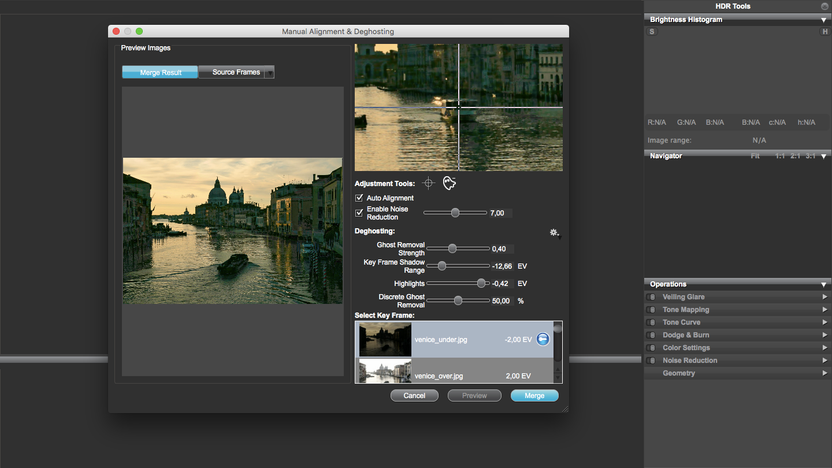Click the G:N/A histogram readout
The height and width of the screenshot is (468, 832).
click(x=687, y=123)
